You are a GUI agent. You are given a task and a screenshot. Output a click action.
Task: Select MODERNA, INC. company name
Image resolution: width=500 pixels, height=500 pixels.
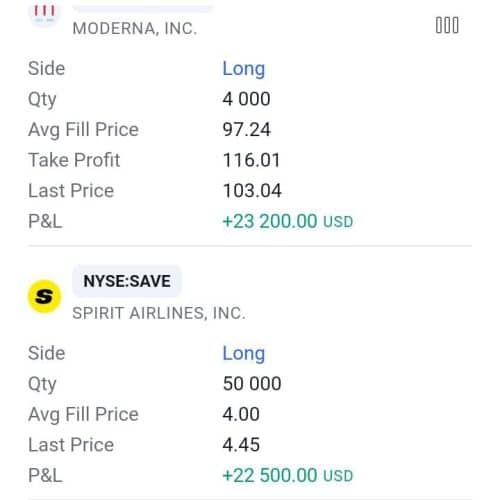pyautogui.click(x=135, y=28)
